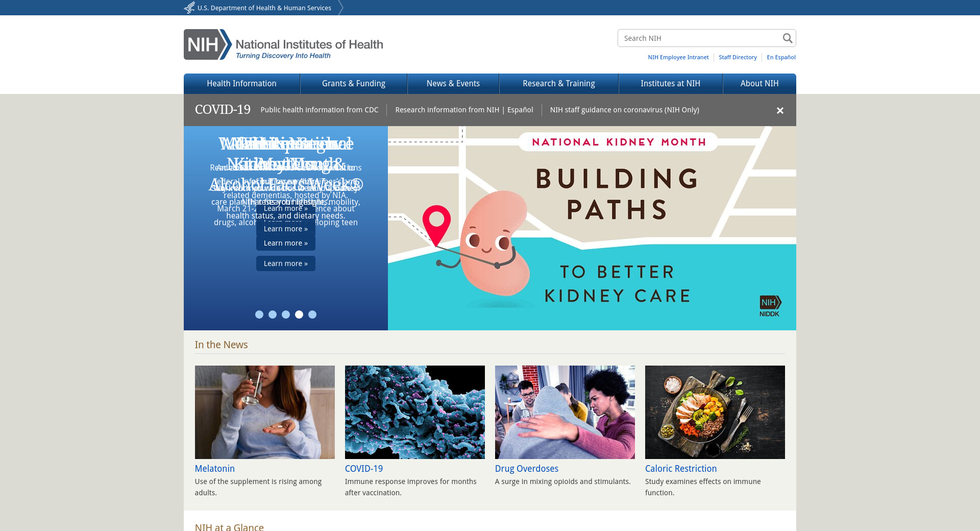Open the Health Information menu
The height and width of the screenshot is (531, 980).
241,84
